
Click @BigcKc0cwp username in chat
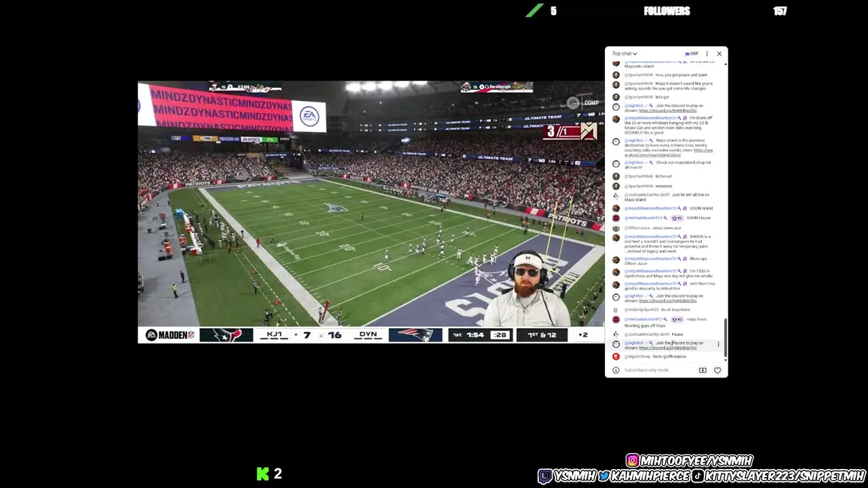[637, 357]
